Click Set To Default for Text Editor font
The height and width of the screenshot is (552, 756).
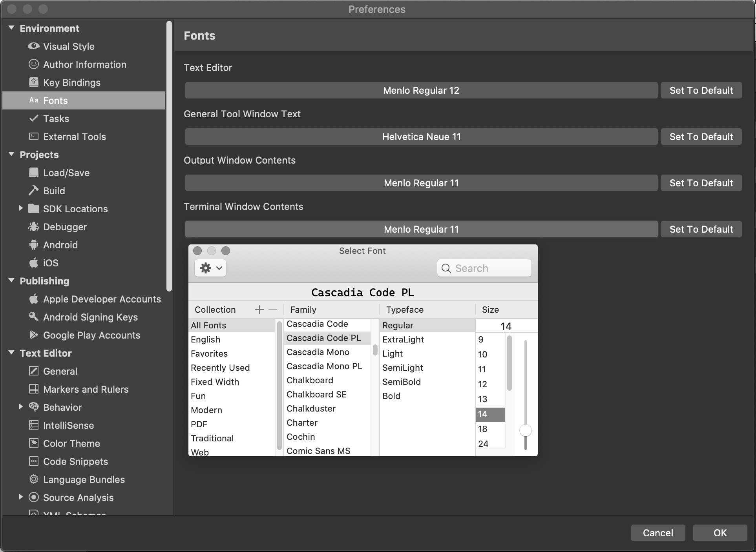point(701,90)
